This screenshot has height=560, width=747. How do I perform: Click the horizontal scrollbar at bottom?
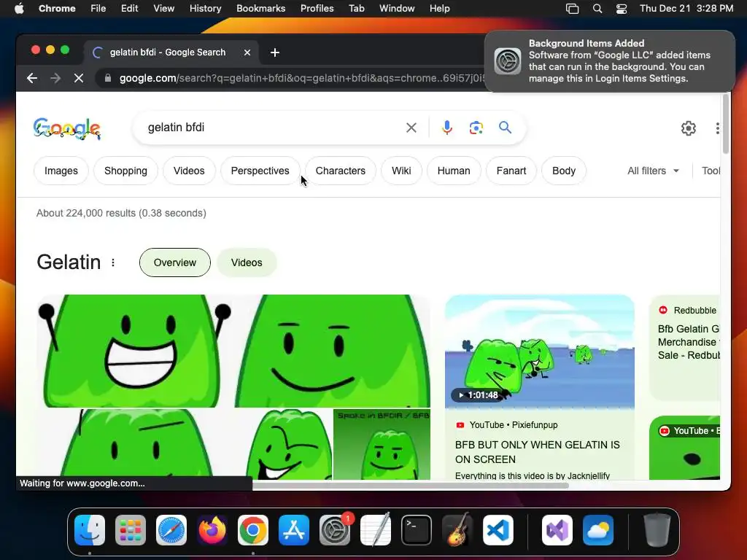click(411, 486)
